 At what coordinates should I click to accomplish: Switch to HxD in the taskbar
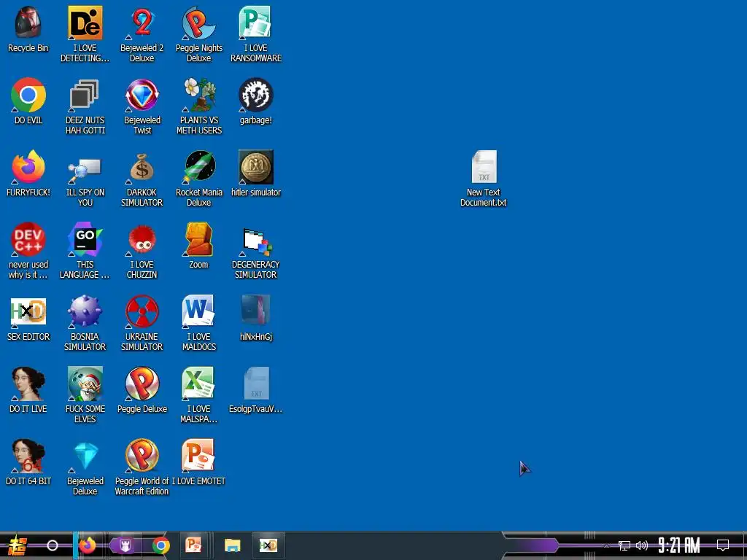point(268,545)
